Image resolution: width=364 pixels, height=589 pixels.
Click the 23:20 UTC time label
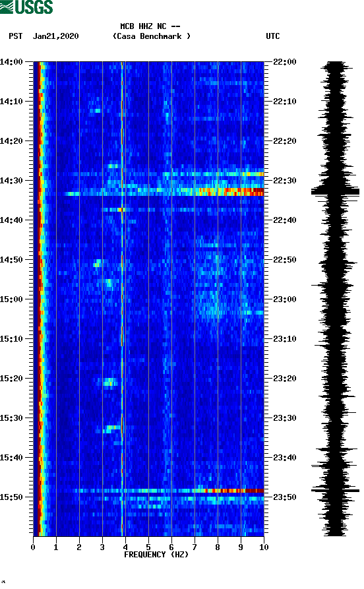pyautogui.click(x=284, y=379)
